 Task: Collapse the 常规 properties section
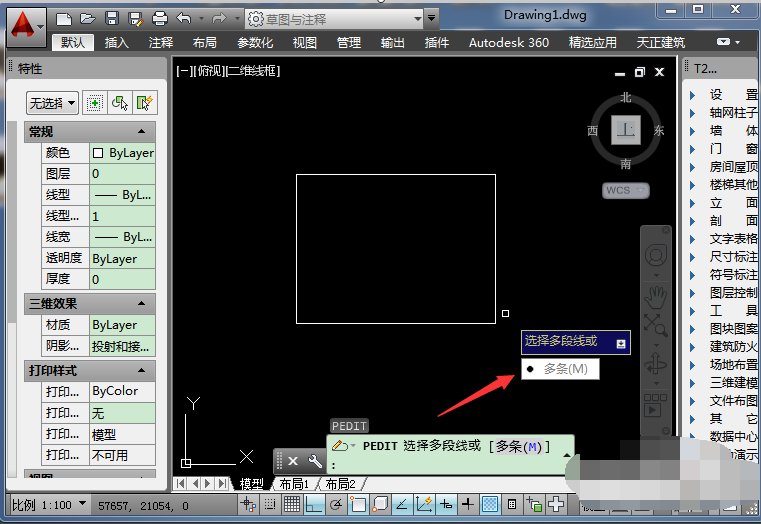141,132
